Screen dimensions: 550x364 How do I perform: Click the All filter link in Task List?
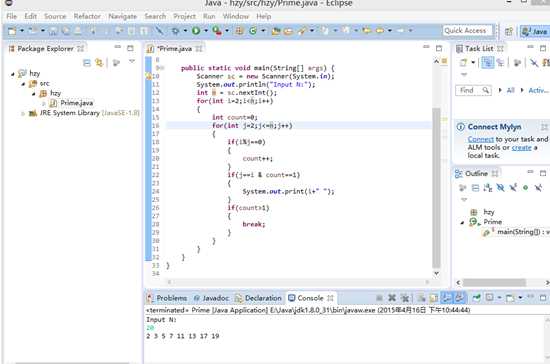[x=510, y=90]
